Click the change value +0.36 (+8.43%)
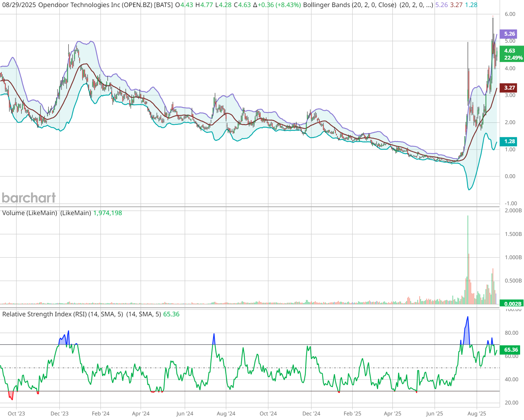 pos(280,5)
